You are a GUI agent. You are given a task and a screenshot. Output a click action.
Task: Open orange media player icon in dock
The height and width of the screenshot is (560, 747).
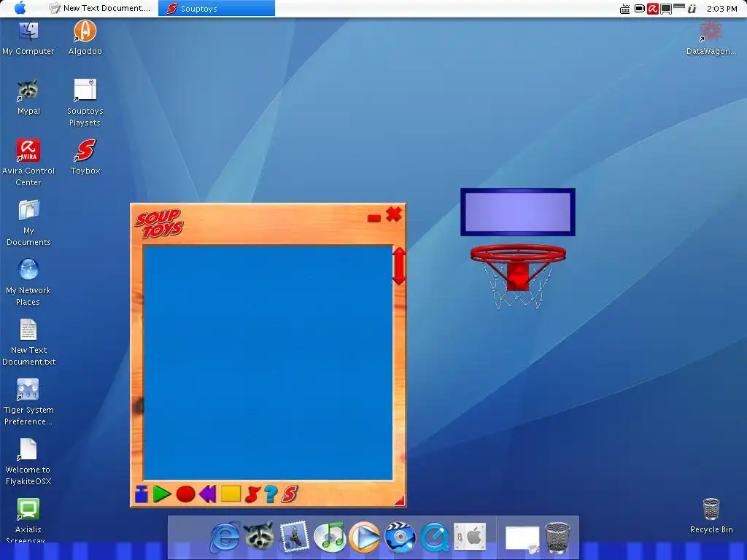coord(365,537)
